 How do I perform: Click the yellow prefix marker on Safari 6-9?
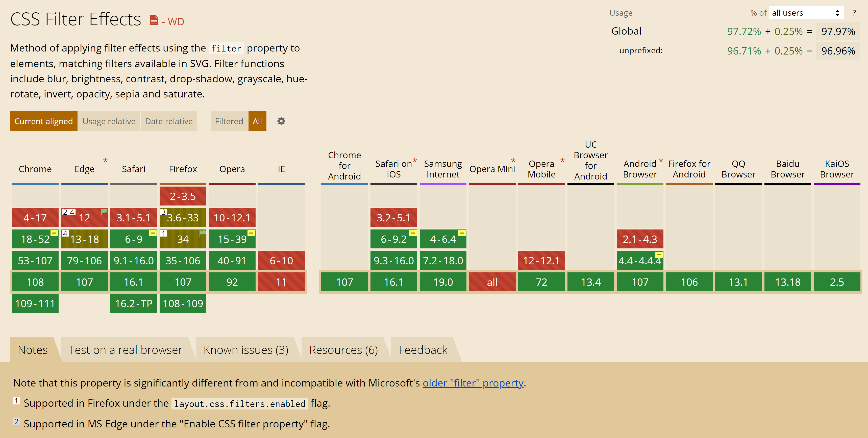point(153,233)
